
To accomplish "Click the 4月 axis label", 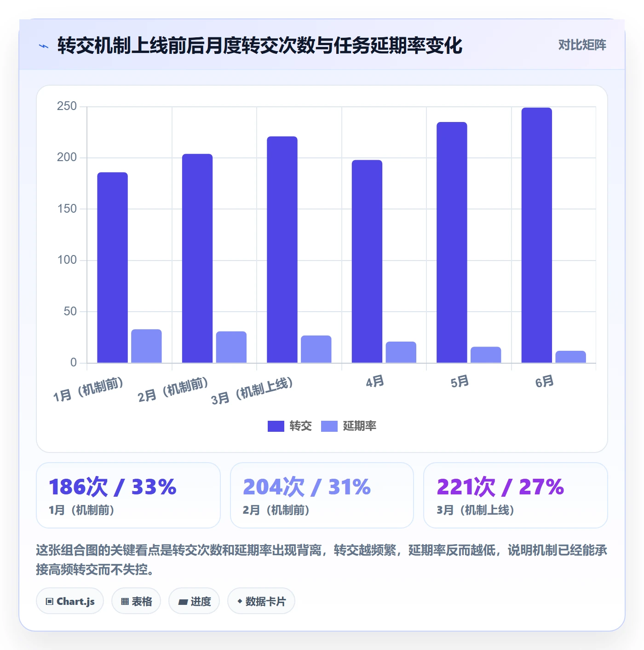I will click(375, 381).
